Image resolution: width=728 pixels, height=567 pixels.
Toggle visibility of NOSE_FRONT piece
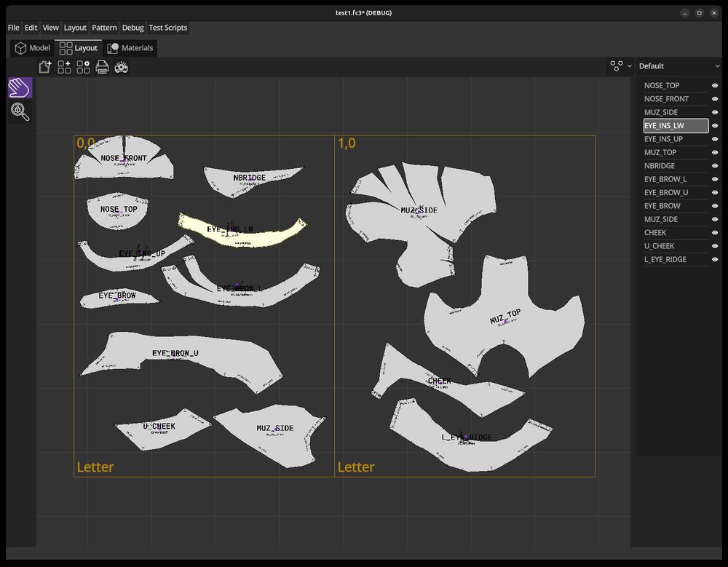coord(715,99)
